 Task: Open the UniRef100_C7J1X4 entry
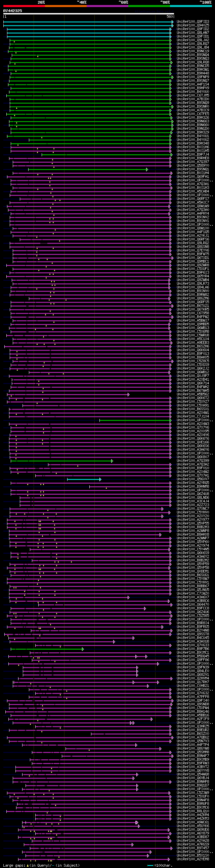coord(193,417)
